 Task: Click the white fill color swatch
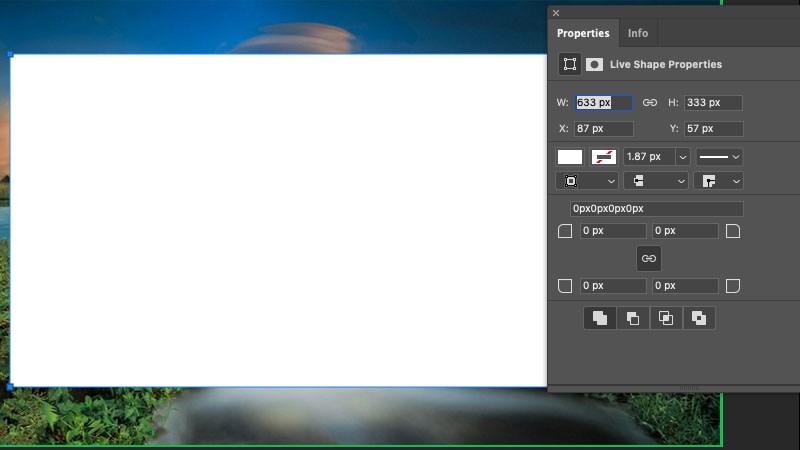pyautogui.click(x=570, y=157)
